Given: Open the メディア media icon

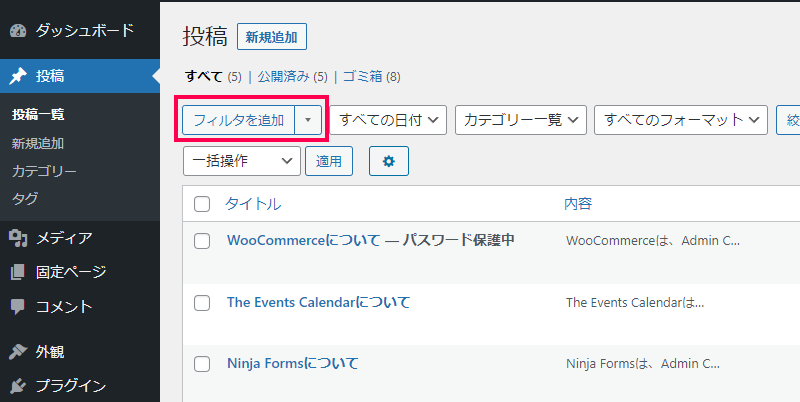Looking at the screenshot, I should pyautogui.click(x=18, y=238).
